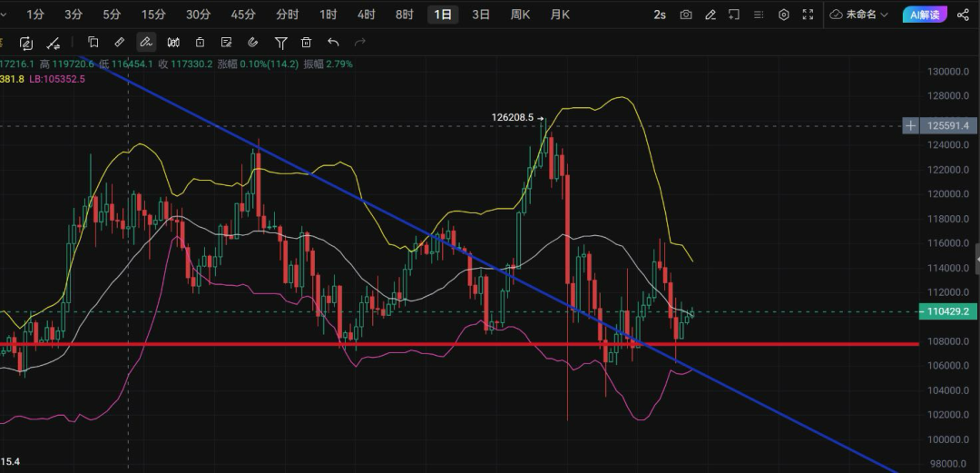The height and width of the screenshot is (473, 980).
Task: Click the ruler measure tool
Action: (119, 43)
